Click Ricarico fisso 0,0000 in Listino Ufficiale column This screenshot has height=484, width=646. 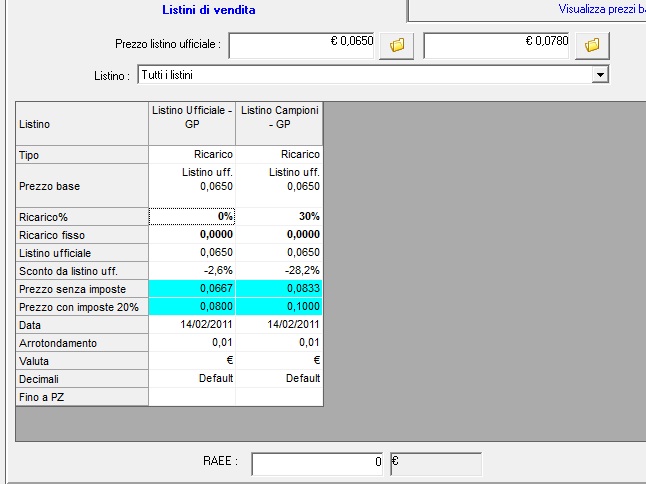[x=192, y=234]
